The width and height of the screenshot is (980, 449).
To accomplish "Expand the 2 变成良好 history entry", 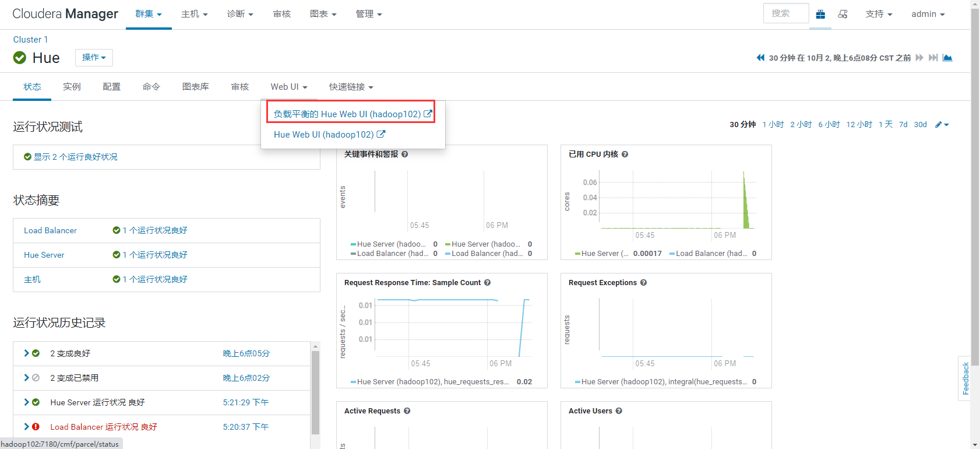I will coord(26,353).
